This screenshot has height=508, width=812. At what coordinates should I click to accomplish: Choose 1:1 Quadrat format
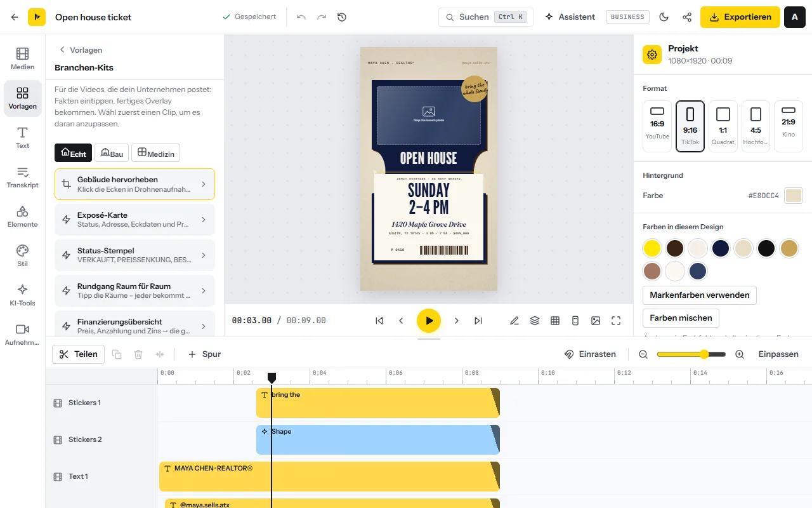click(723, 126)
